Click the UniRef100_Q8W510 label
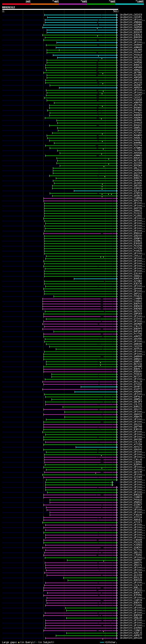This screenshot has height=644, width=146. (131, 361)
